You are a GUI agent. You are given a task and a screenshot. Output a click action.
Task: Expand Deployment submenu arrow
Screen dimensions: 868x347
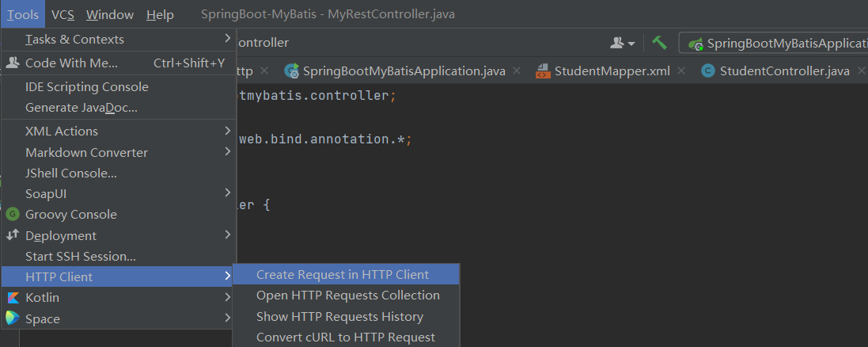tap(228, 235)
